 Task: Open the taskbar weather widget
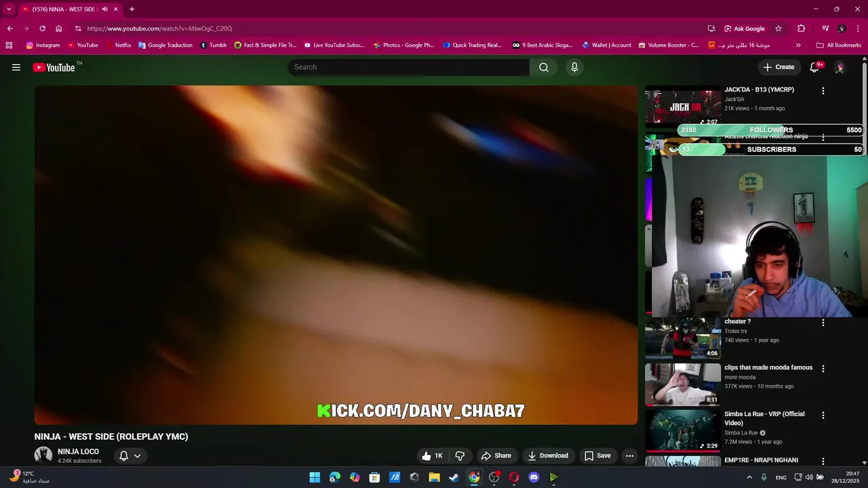[30, 477]
